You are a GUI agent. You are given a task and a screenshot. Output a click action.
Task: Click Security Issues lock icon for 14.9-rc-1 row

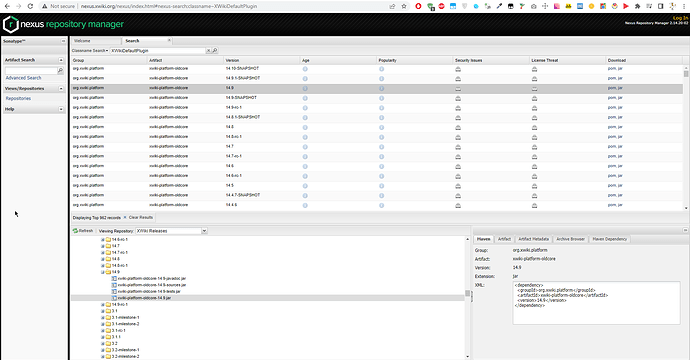(458, 108)
